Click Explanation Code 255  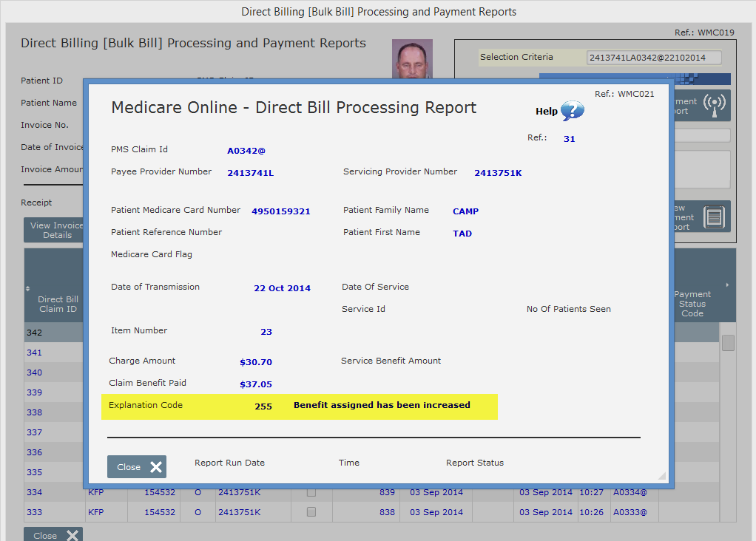click(x=263, y=406)
